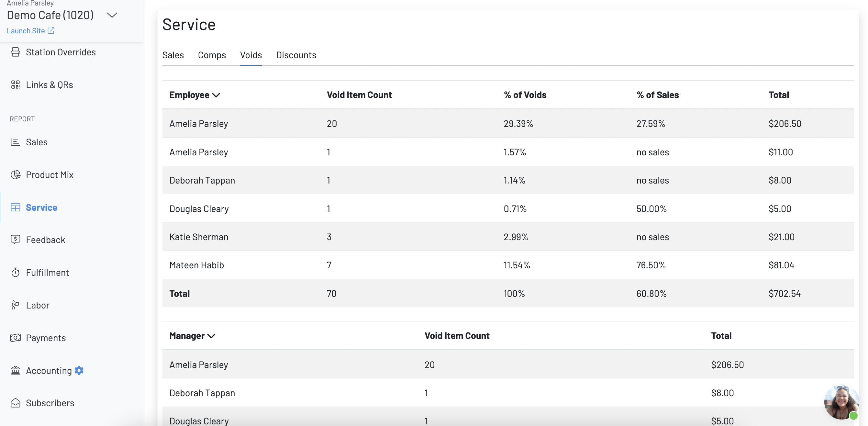The height and width of the screenshot is (426, 868).
Task: Click the Payments cash icon
Action: (x=15, y=338)
